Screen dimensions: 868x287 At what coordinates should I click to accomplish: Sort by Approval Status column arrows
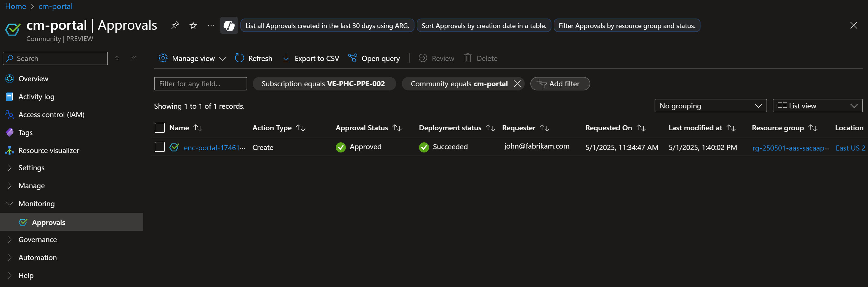click(397, 128)
